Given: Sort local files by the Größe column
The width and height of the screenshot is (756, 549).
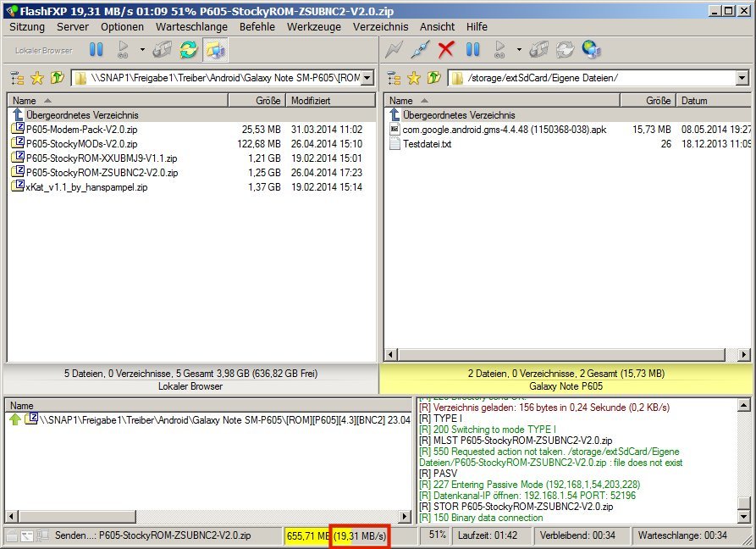Looking at the screenshot, I should (257, 100).
